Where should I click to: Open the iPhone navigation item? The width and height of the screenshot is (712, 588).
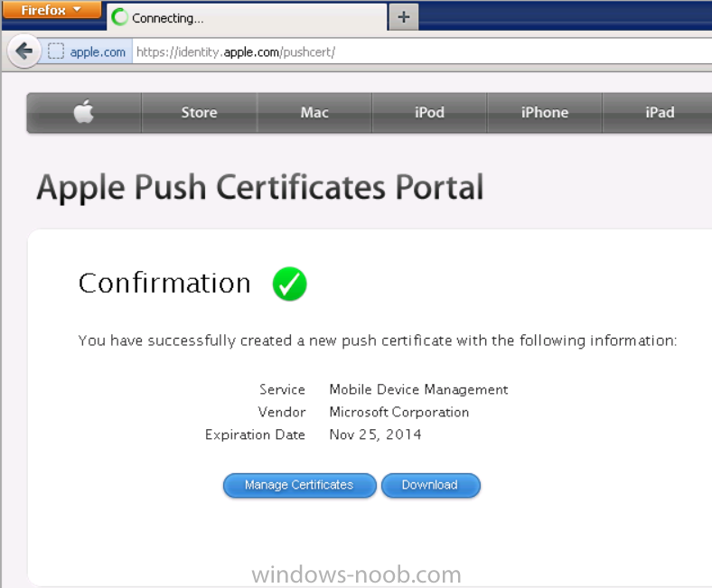(545, 112)
